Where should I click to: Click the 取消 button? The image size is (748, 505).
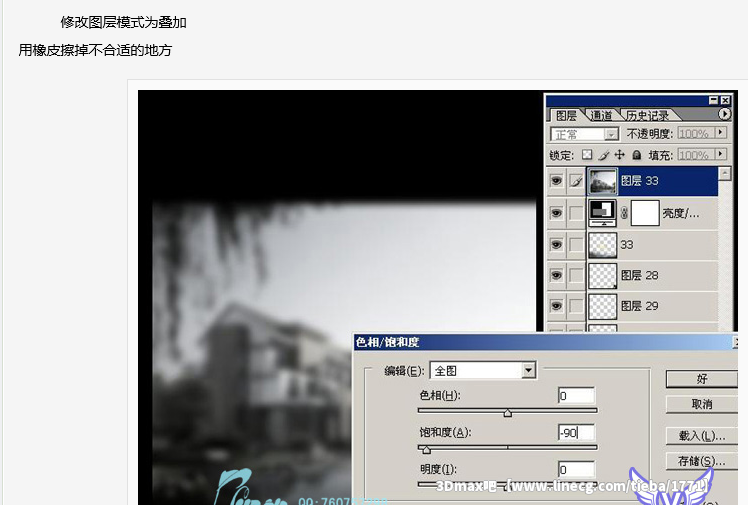(x=701, y=404)
